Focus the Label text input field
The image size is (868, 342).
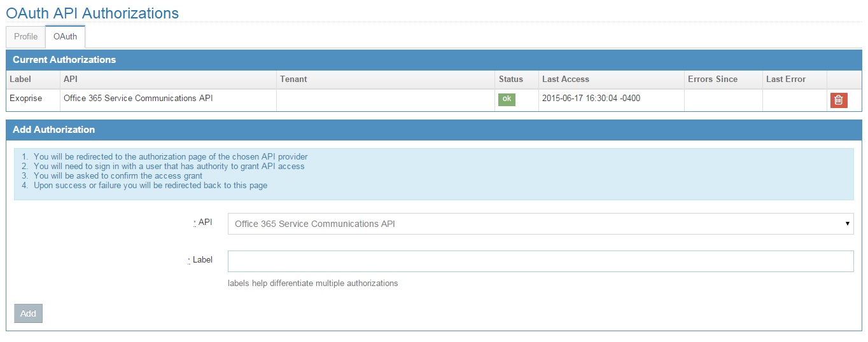click(540, 261)
